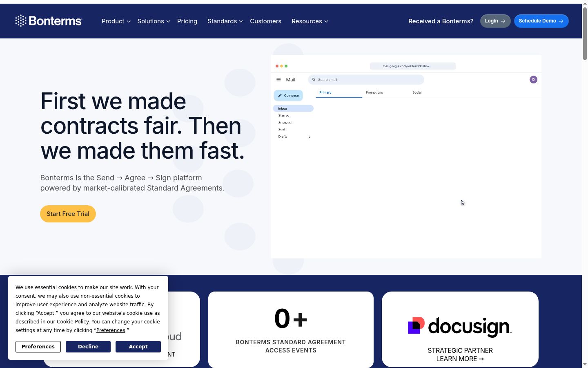Open the Product dropdown menu
The image size is (588, 368).
(116, 21)
